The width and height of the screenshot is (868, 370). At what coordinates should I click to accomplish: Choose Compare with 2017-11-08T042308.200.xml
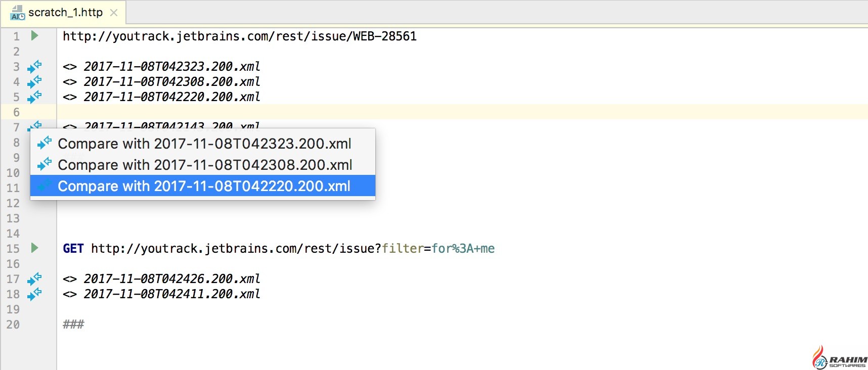pyautogui.click(x=203, y=165)
